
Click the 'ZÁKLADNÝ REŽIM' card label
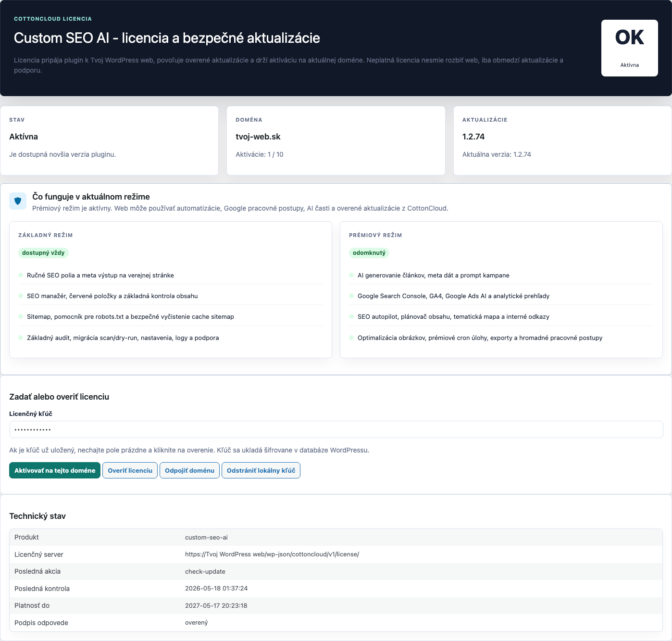pos(46,235)
